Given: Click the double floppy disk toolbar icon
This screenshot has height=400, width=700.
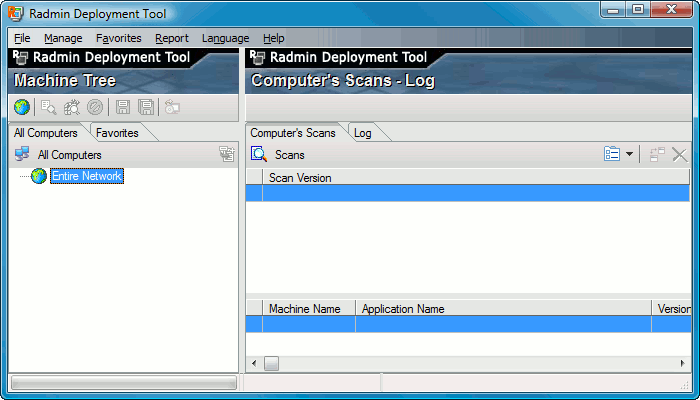Looking at the screenshot, I should [146, 107].
